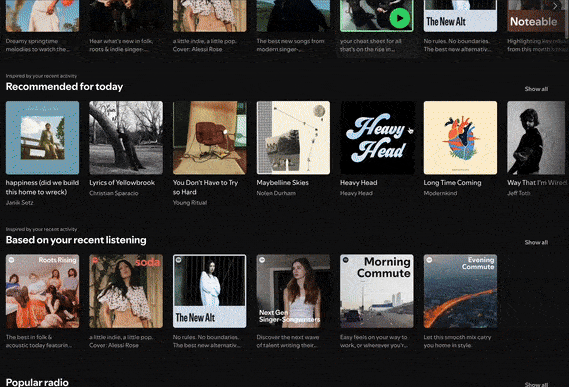This screenshot has width=569, height=387.
Task: Open the happiness album cover by Janik Setz
Action: 42,138
